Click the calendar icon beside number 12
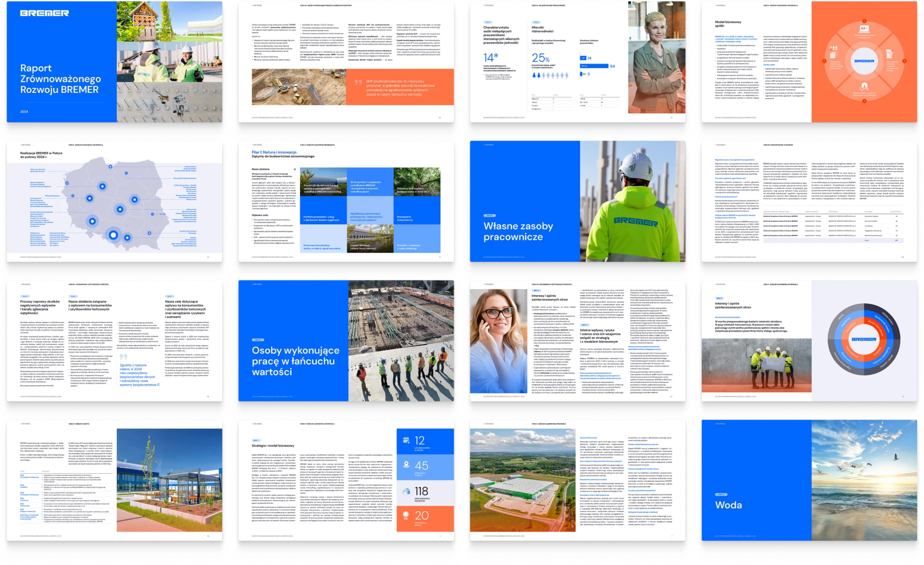The image size is (924, 565). point(406,440)
